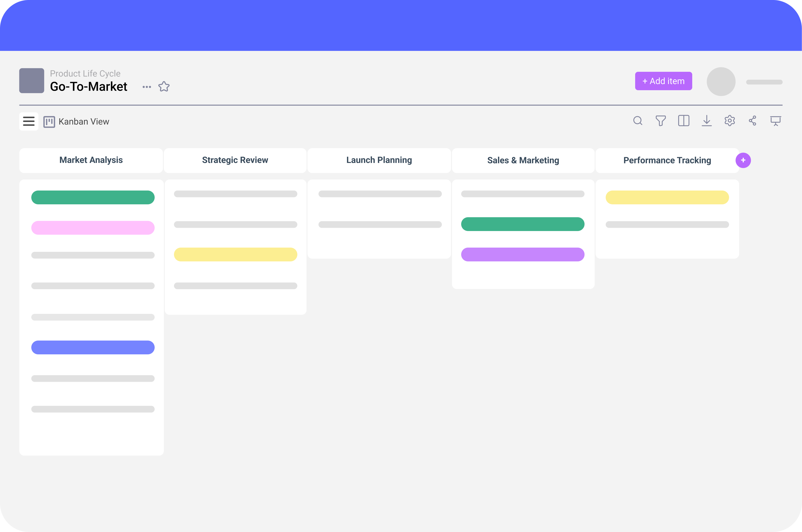Open presentation mode screen icon
Image resolution: width=802 pixels, height=532 pixels.
pyautogui.click(x=776, y=121)
